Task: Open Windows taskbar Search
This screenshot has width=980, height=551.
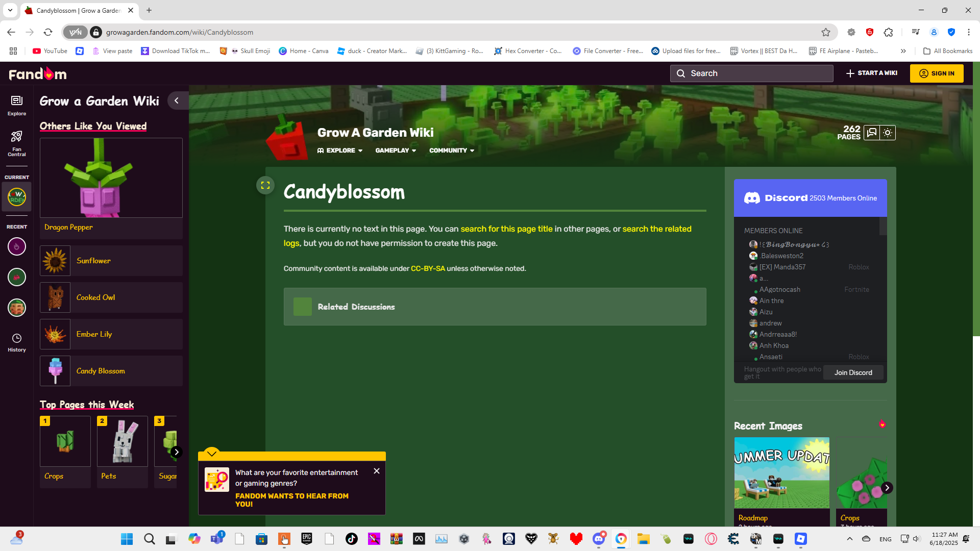Action: click(149, 539)
